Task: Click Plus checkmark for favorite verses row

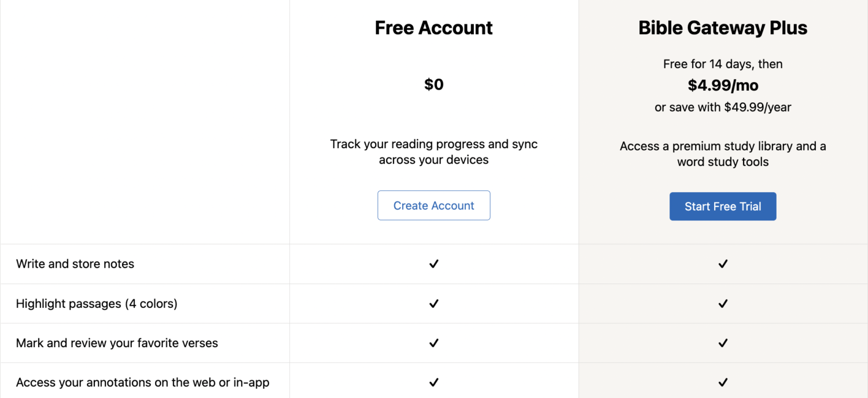Action: pos(723,343)
